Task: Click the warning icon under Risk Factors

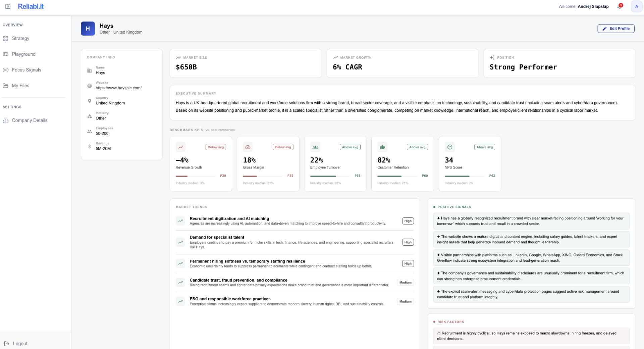Action: (x=438, y=333)
